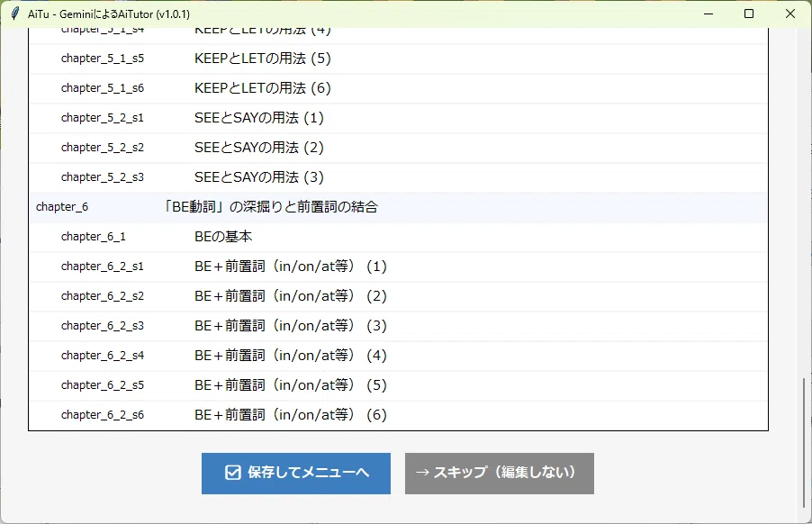Viewport: 812px width, 524px height.
Task: Click title KEEPとLETの用法 (5)
Action: click(x=263, y=59)
